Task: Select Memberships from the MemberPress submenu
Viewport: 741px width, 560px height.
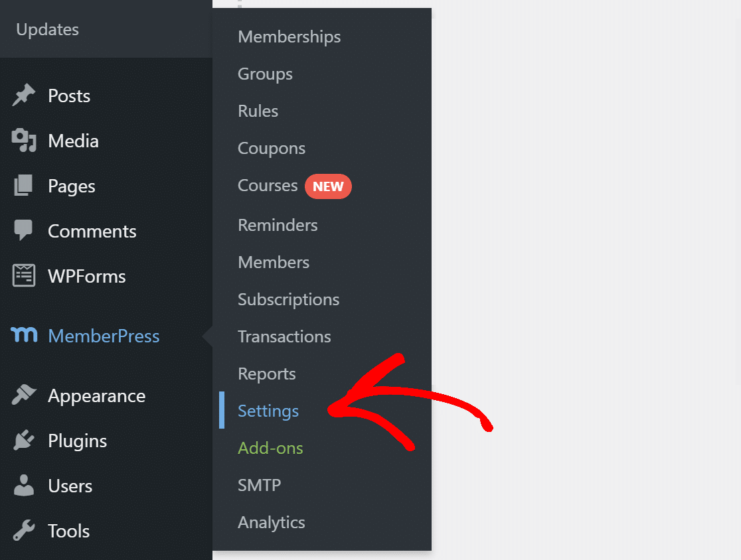Action: point(289,36)
